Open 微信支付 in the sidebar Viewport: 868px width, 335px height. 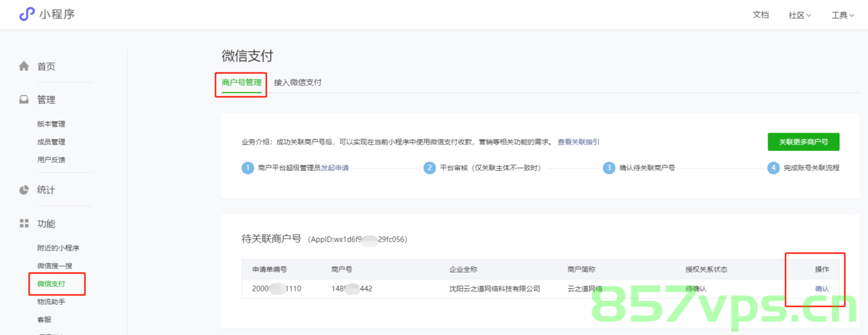tap(52, 284)
